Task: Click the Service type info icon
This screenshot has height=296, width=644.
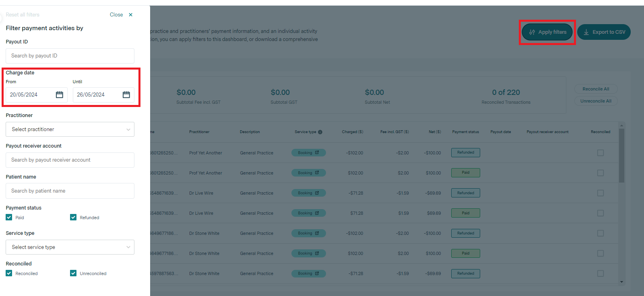Action: point(320,132)
